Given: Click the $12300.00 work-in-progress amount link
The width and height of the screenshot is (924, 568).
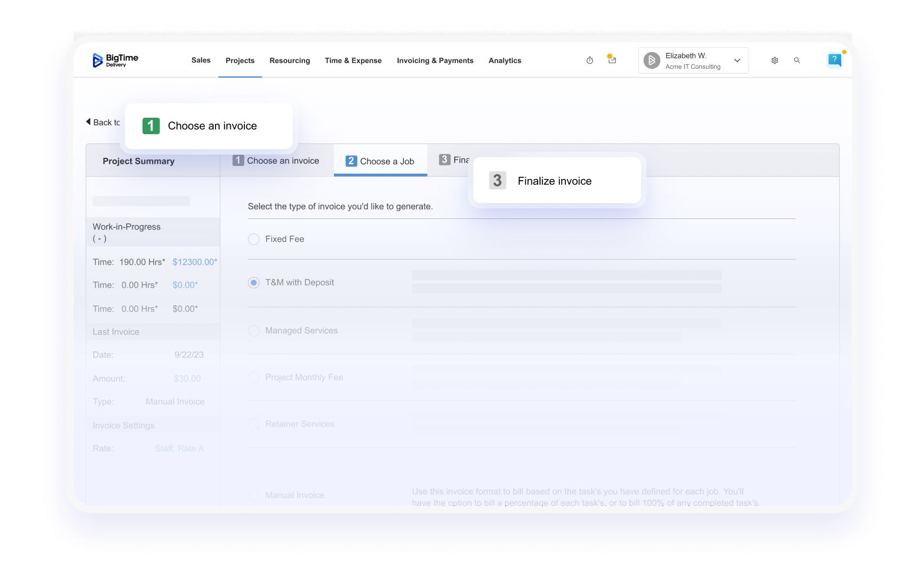Looking at the screenshot, I should pos(194,262).
